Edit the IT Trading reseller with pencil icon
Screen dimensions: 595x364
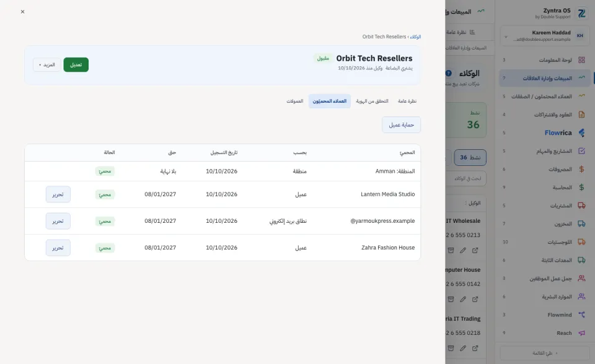pos(463,348)
